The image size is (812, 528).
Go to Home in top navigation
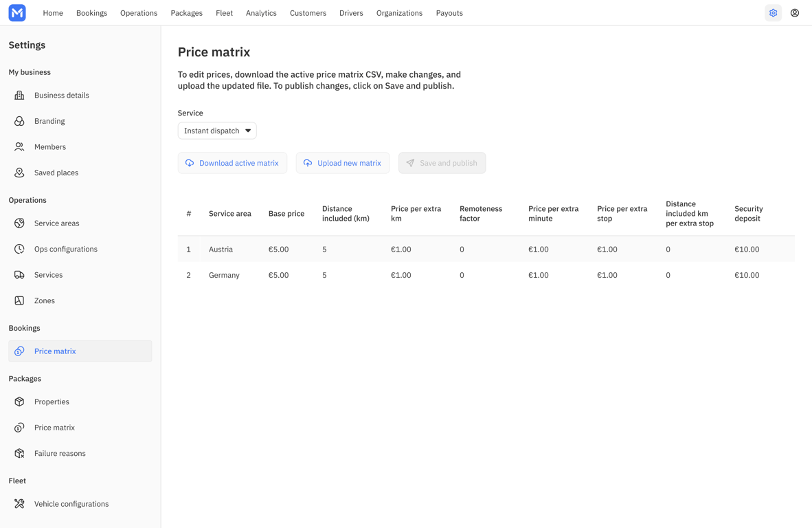point(53,13)
